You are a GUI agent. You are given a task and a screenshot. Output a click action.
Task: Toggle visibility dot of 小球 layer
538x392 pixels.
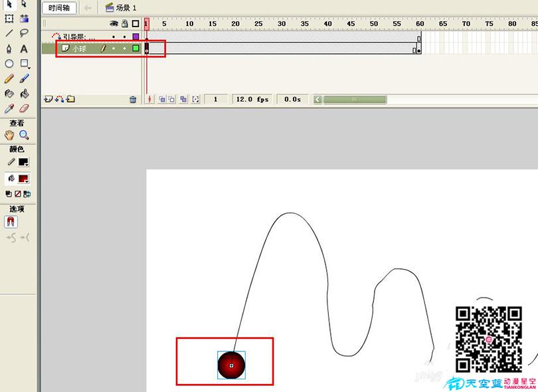pos(114,49)
